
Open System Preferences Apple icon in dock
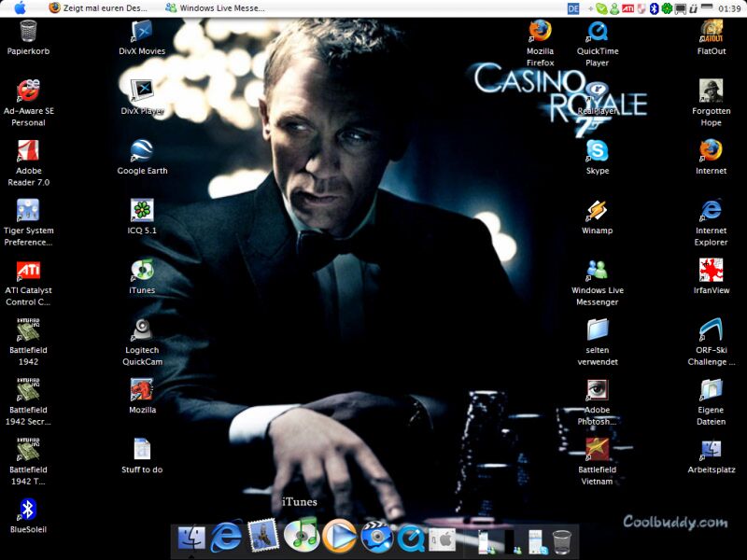tap(442, 540)
